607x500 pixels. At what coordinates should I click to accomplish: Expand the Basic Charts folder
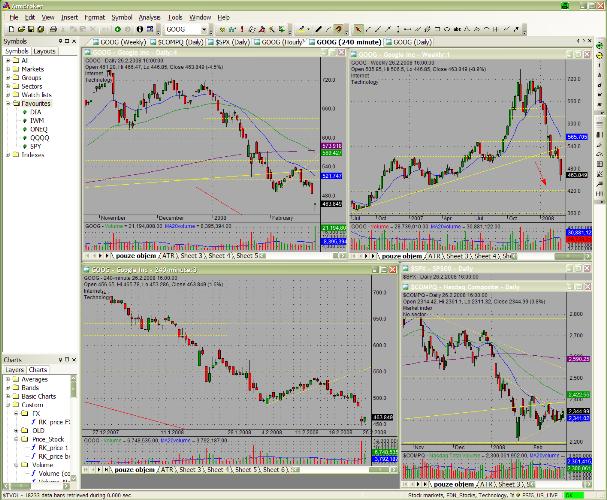coord(8,396)
